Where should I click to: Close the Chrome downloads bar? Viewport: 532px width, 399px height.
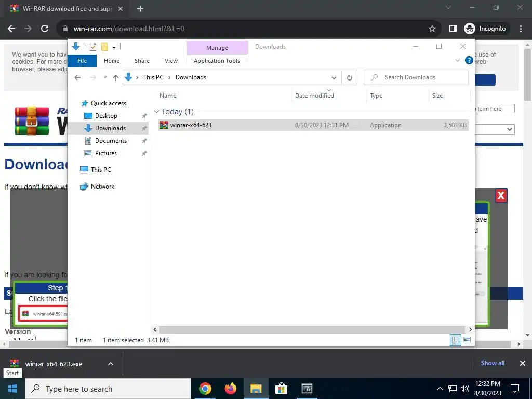523,363
